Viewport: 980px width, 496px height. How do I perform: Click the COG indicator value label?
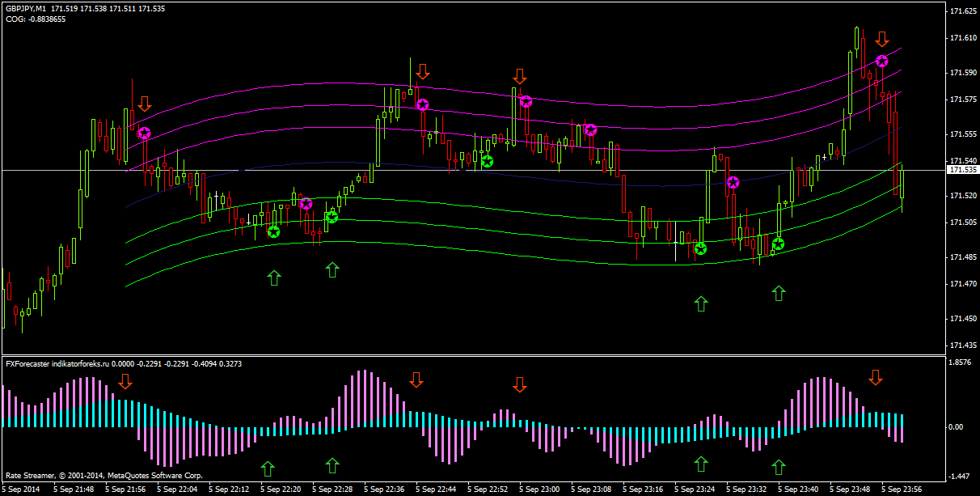point(36,19)
